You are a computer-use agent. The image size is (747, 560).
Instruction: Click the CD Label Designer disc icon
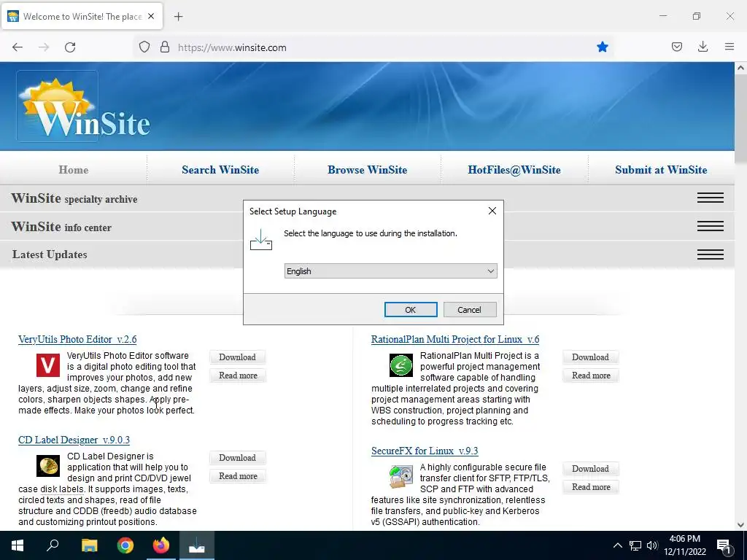click(48, 466)
